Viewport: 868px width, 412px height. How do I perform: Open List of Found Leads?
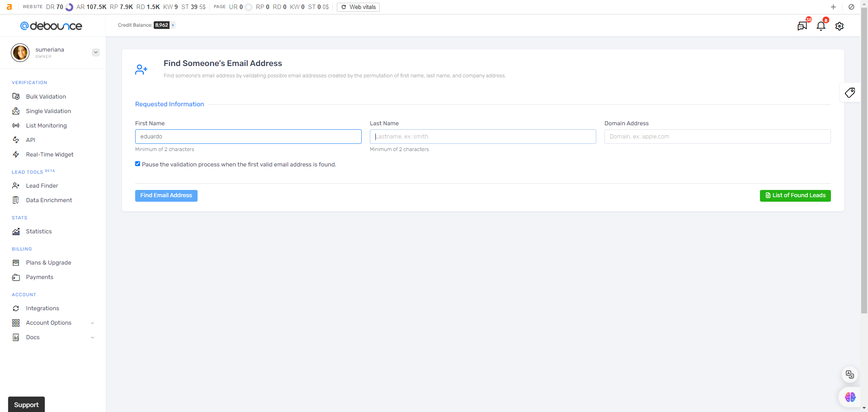point(795,195)
